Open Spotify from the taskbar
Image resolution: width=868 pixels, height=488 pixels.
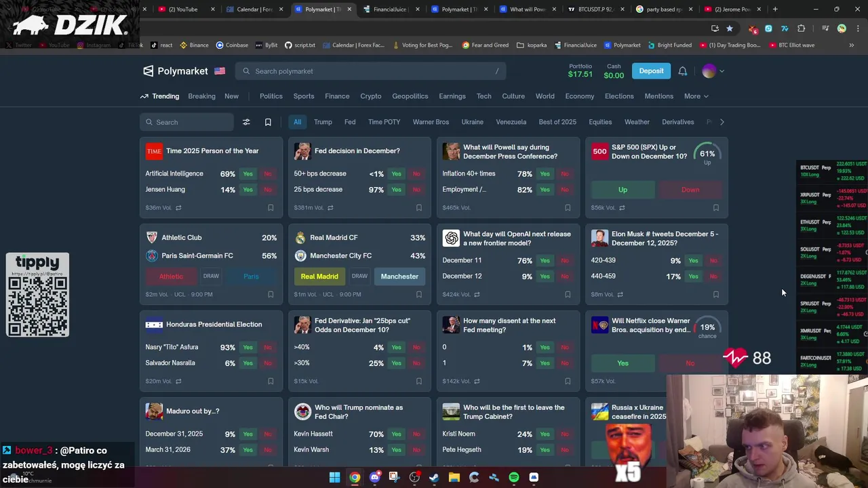pos(514,477)
